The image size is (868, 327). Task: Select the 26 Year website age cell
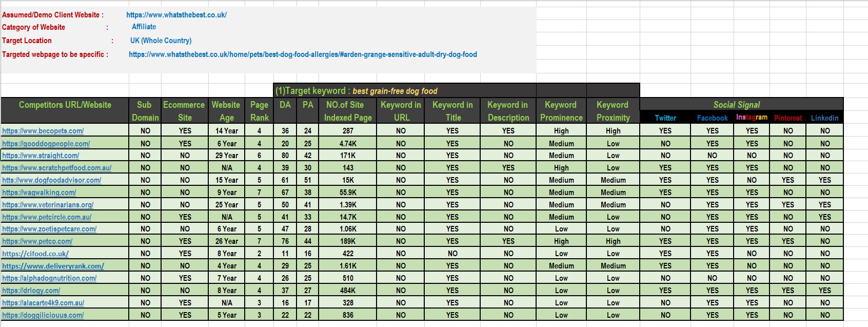(226, 241)
